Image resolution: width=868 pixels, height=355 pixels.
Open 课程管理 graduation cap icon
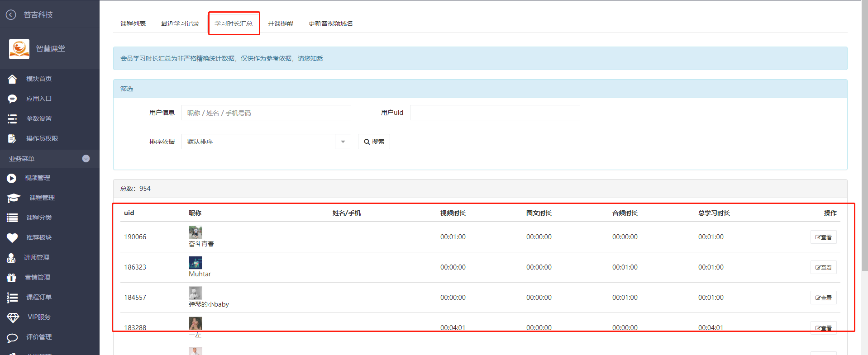click(14, 198)
